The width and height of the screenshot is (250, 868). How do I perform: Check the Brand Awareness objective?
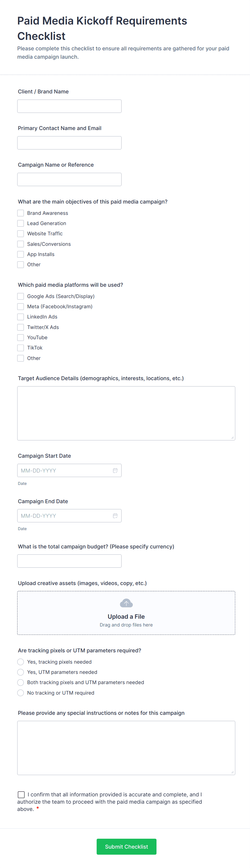click(x=20, y=213)
